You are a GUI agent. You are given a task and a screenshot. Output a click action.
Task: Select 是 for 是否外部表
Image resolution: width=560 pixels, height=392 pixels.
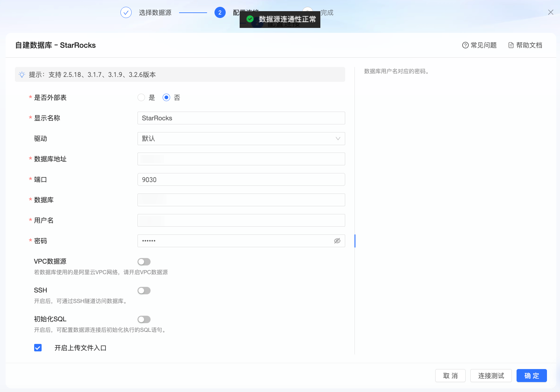pos(141,98)
